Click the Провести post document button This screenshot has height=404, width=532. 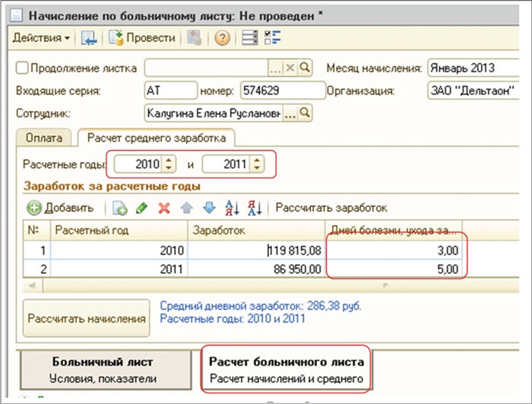click(x=142, y=38)
